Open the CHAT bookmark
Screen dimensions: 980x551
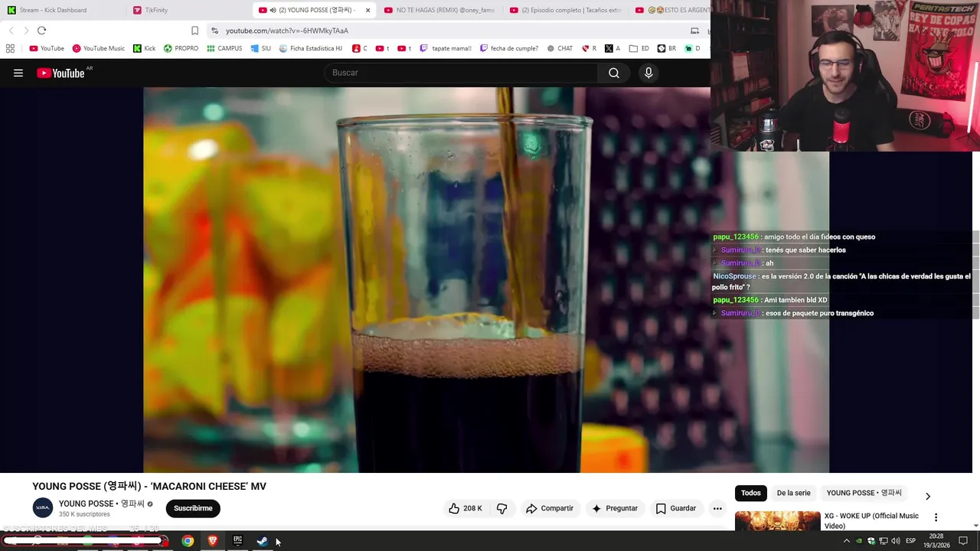pyautogui.click(x=560, y=48)
